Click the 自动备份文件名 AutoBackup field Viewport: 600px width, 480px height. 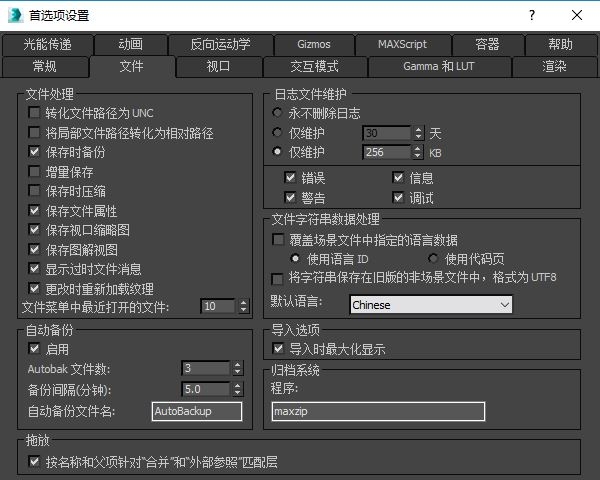coord(197,411)
